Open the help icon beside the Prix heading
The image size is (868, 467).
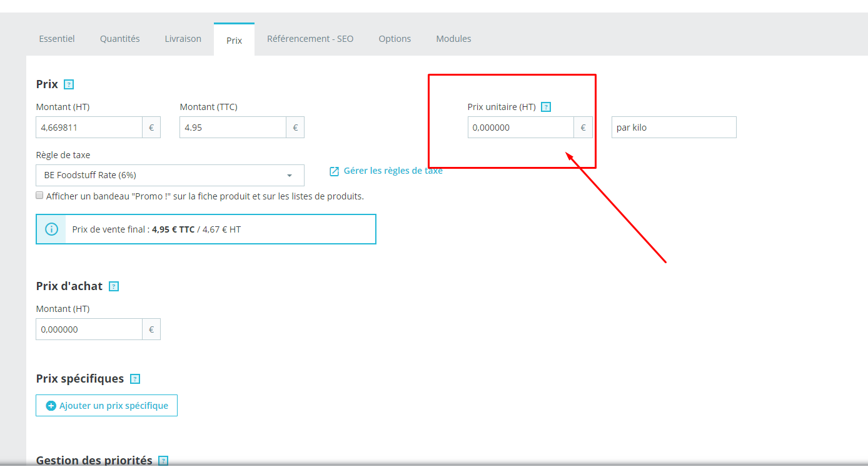69,84
